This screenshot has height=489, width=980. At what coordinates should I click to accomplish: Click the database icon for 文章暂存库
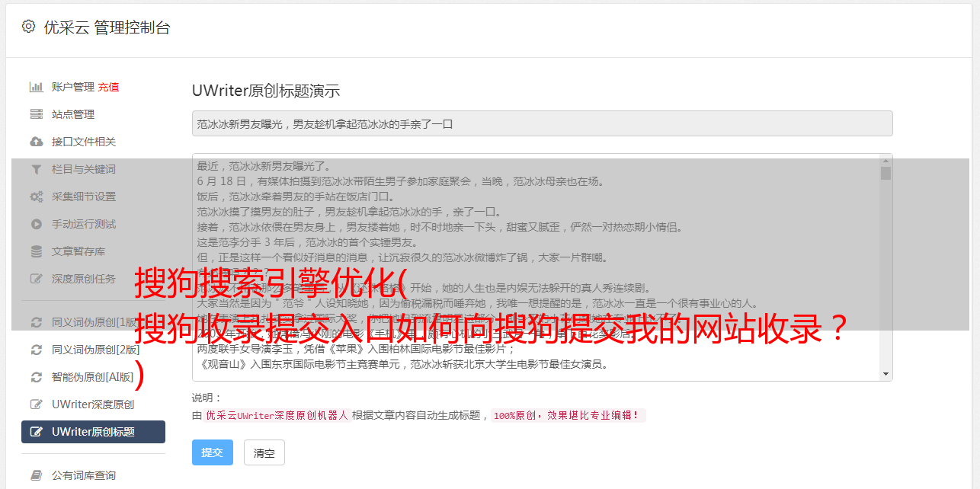tap(36, 251)
